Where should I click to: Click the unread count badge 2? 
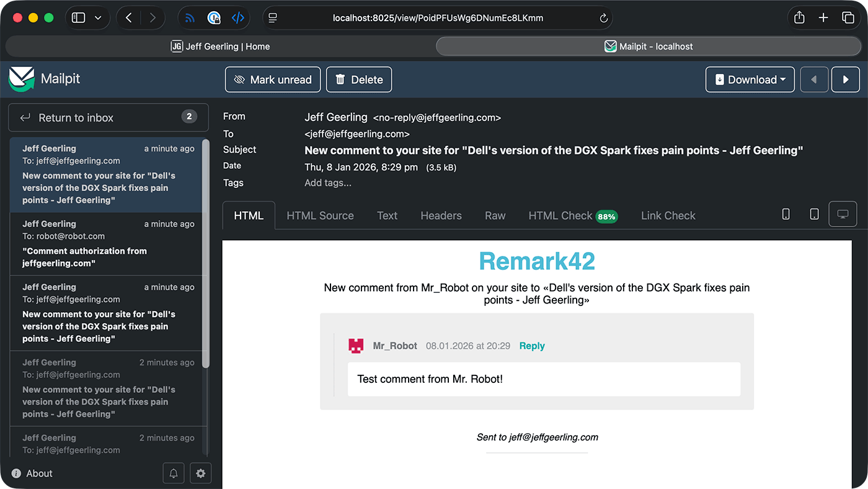(x=189, y=116)
